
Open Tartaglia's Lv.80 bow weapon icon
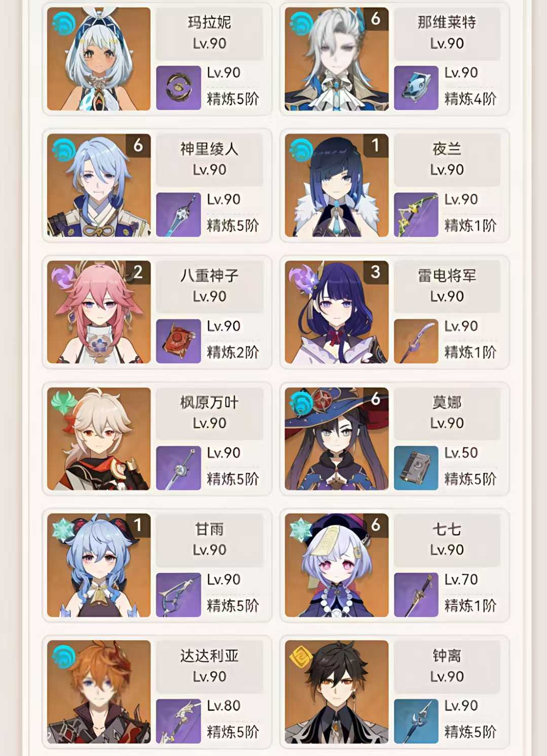pos(178,721)
